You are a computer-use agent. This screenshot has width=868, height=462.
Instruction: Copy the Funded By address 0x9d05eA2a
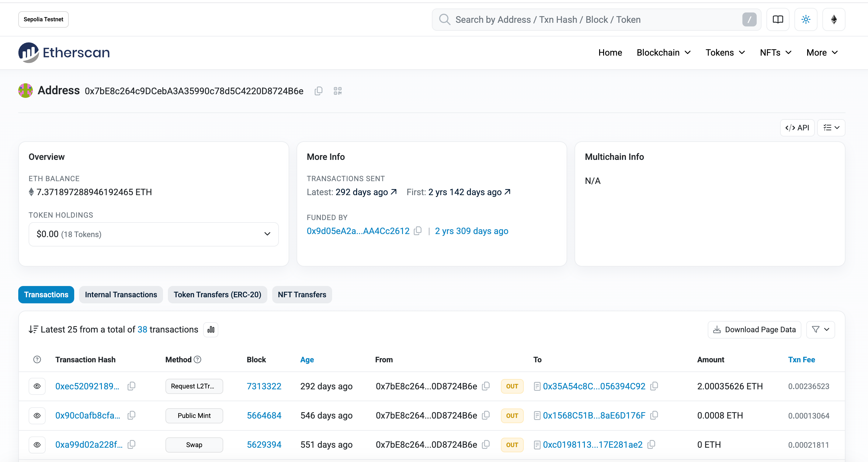pos(418,231)
